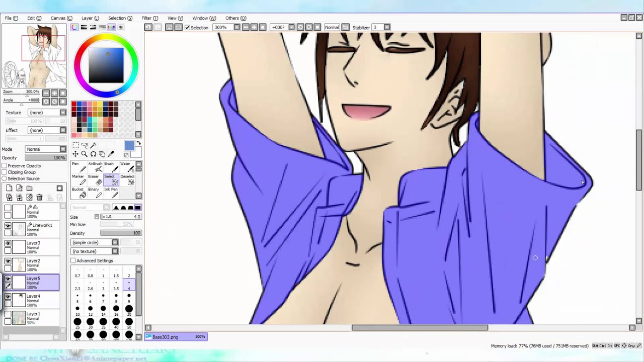The height and width of the screenshot is (362, 644).
Task: Toggle the Selection checkbox in toolbar
Action: (x=187, y=28)
